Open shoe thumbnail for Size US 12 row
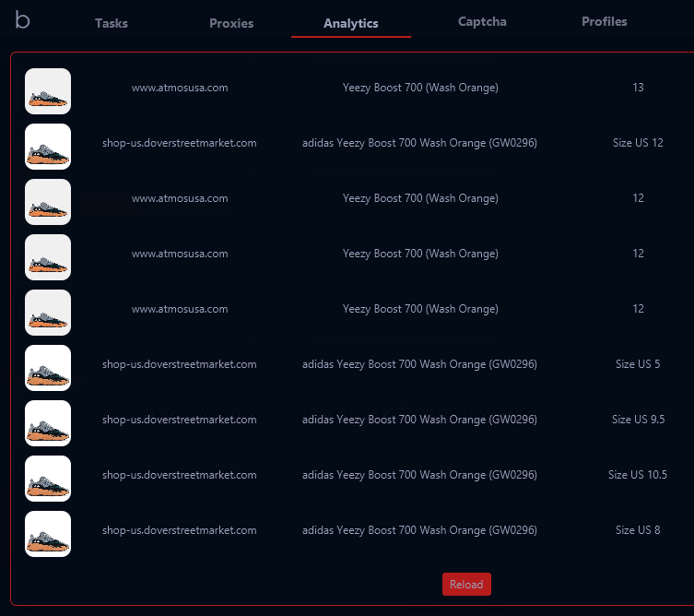694x616 pixels. [48, 147]
